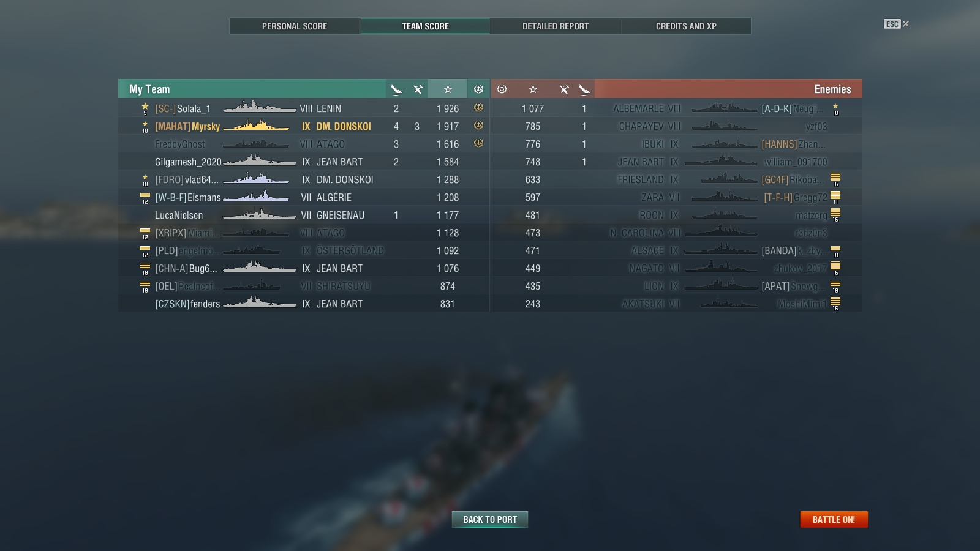Click the Back to Port button
The height and width of the screenshot is (551, 980).
coord(490,519)
